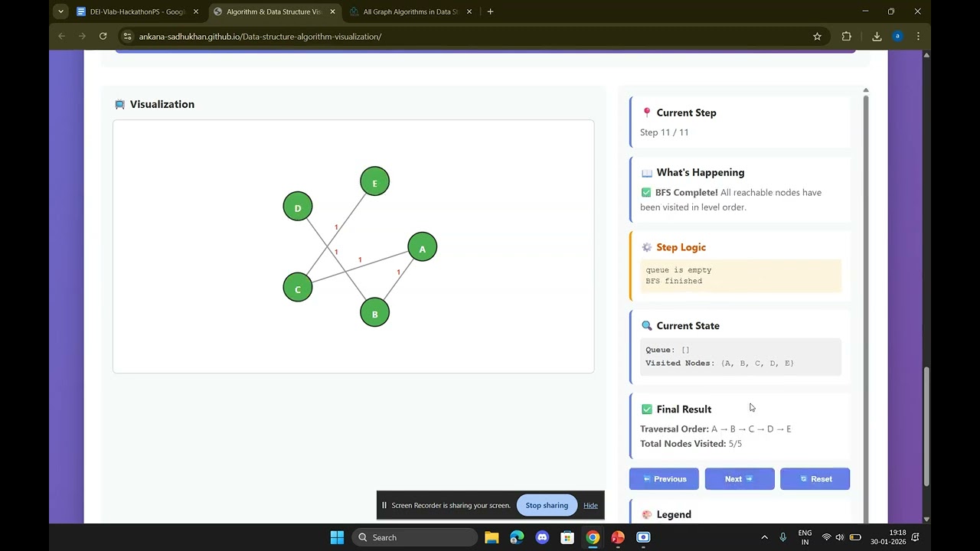The height and width of the screenshot is (551, 980).
Task: Select graph node C
Action: [x=298, y=288]
